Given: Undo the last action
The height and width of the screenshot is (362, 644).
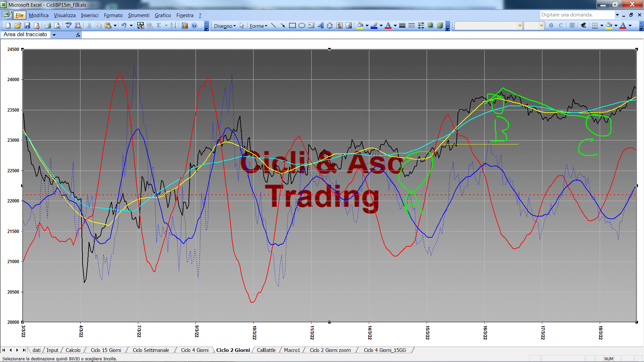Looking at the screenshot, I should (124, 25).
